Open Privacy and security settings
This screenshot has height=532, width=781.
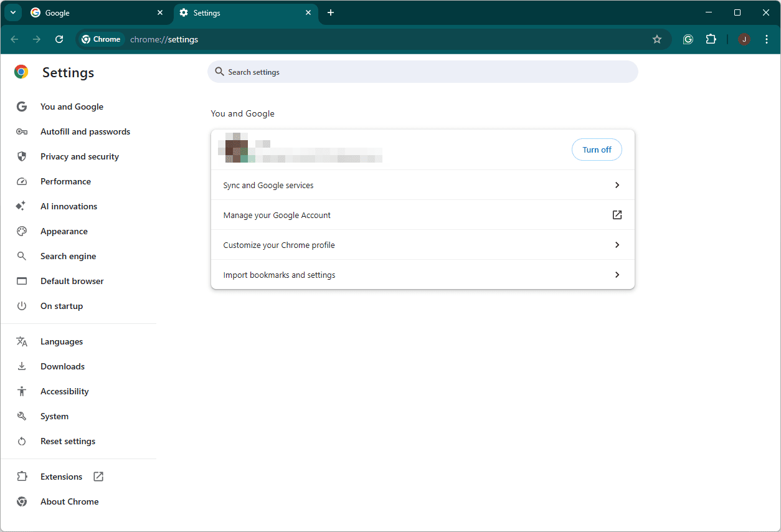79,156
